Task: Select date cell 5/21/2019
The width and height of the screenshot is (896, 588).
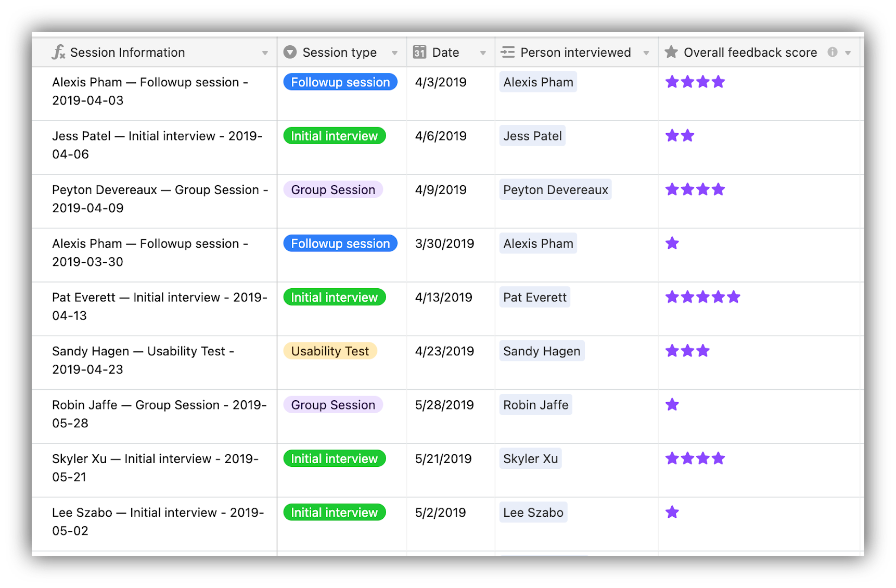Action: coord(451,470)
